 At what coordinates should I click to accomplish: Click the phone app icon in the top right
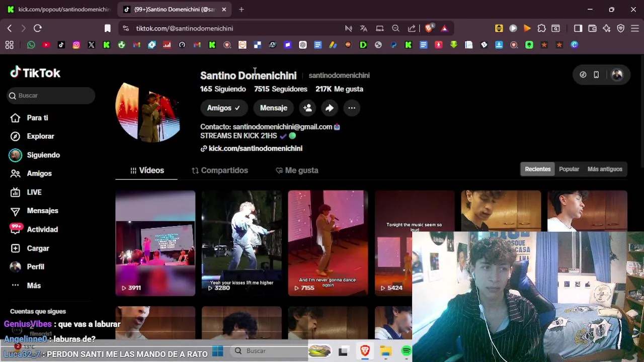coord(596,75)
